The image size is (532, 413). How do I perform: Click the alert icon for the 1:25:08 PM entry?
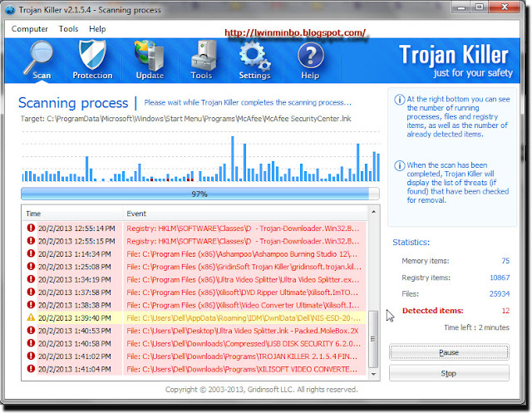(x=31, y=267)
